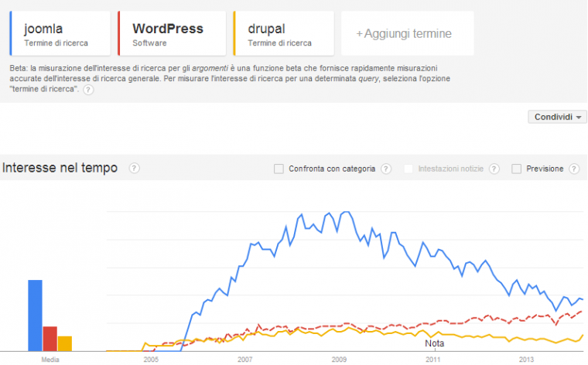Select the WordPress Software term card
Viewport: 588px width, 365px height.
(172, 33)
